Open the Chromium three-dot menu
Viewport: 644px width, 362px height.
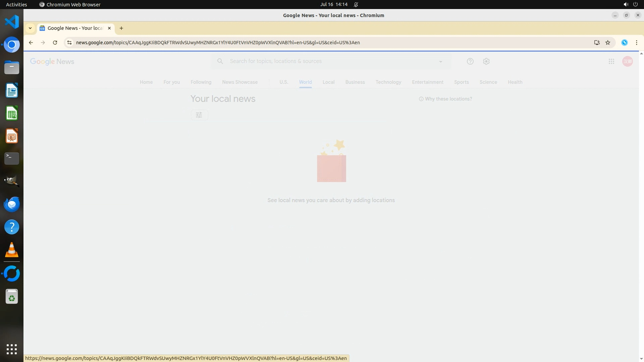pos(637,43)
